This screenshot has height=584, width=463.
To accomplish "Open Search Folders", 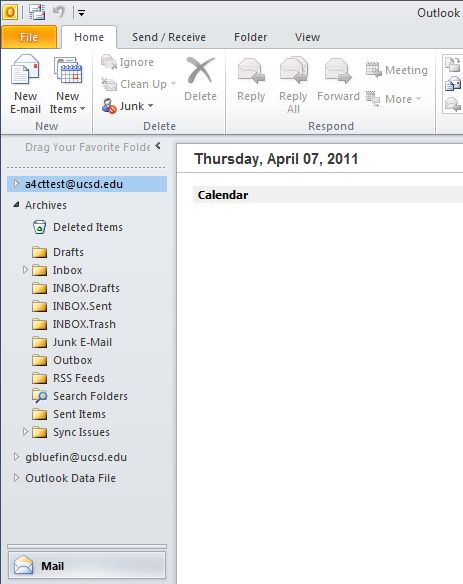I will tap(91, 396).
